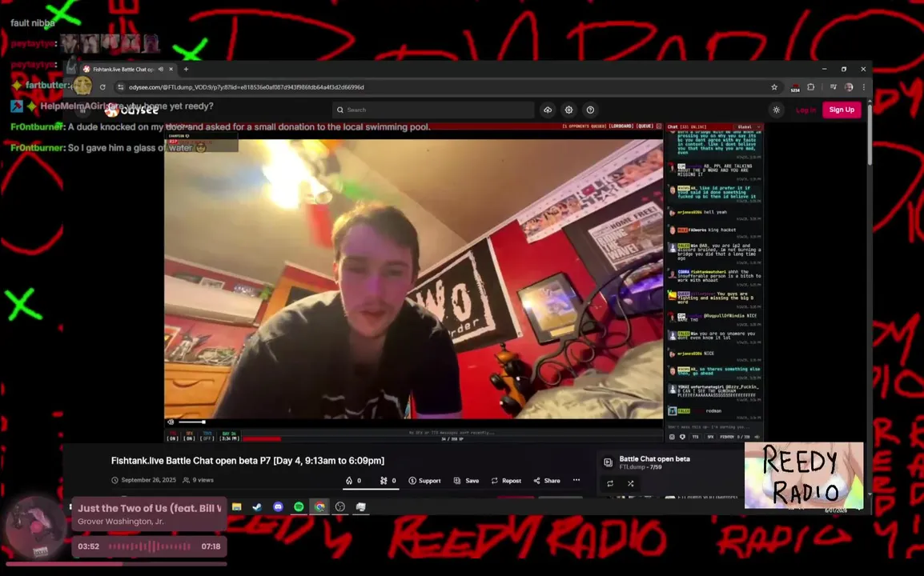Save the video to a list
The width and height of the screenshot is (924, 576).
pyautogui.click(x=466, y=481)
